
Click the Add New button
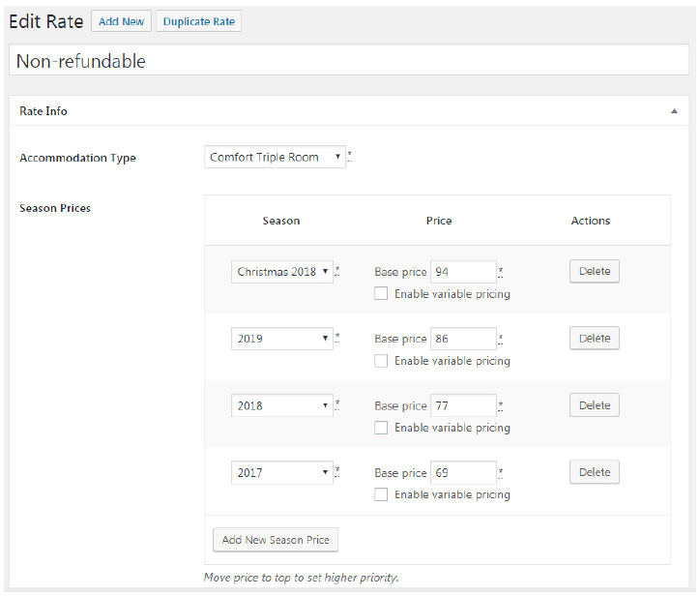coord(121,21)
